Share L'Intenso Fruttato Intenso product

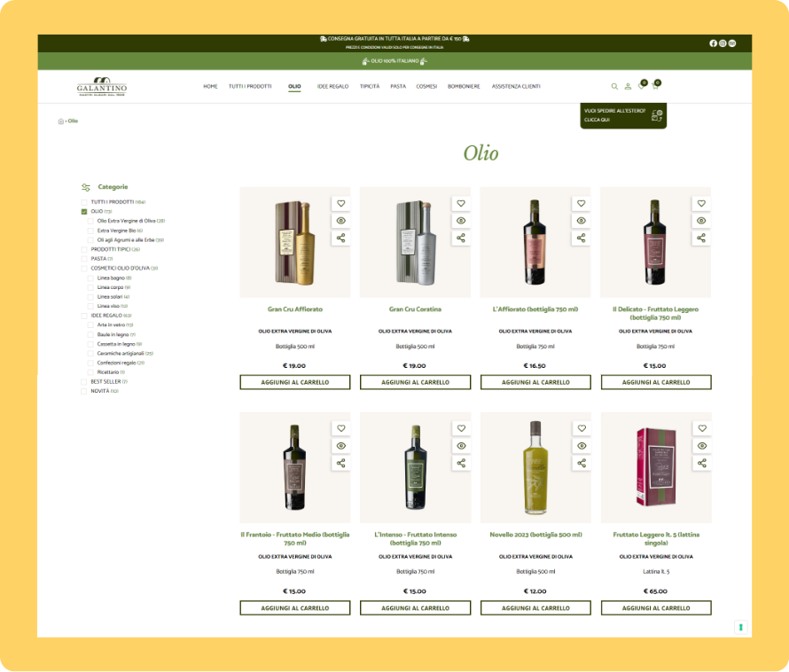[x=461, y=463]
